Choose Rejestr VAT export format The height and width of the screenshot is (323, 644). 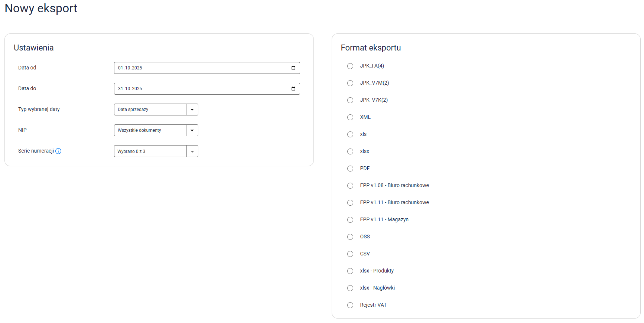point(350,305)
